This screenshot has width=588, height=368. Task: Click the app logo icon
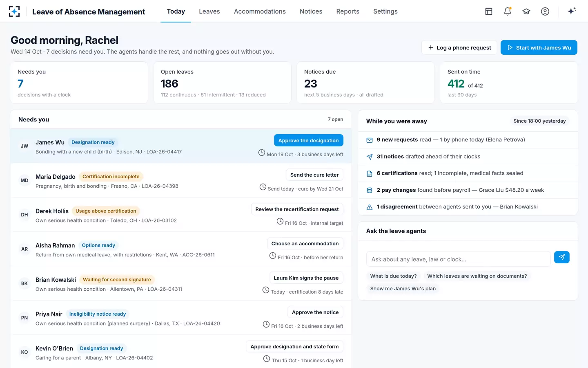click(x=14, y=11)
